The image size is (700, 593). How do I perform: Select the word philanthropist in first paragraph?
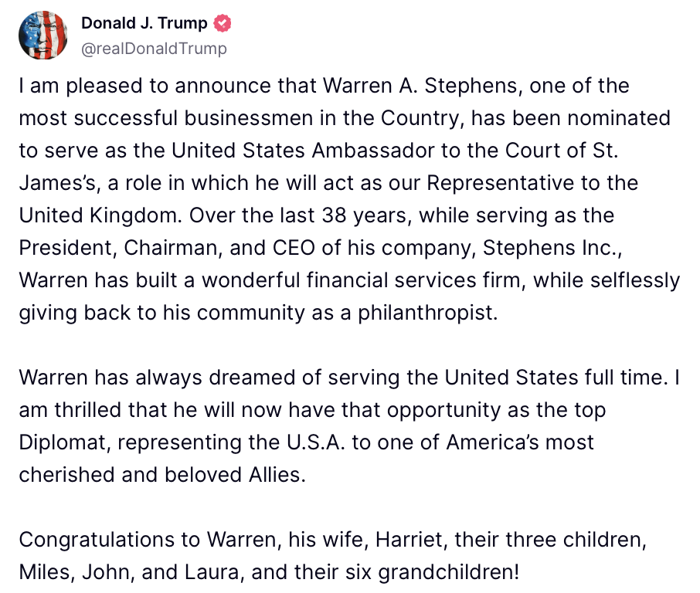tap(428, 313)
